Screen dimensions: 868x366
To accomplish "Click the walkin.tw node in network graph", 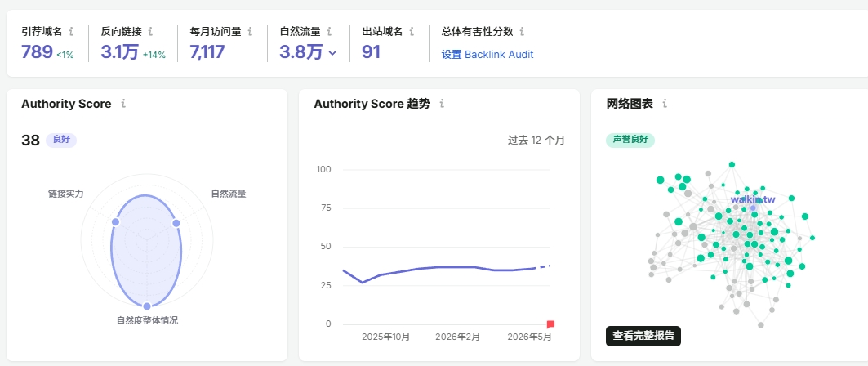I will [753, 208].
